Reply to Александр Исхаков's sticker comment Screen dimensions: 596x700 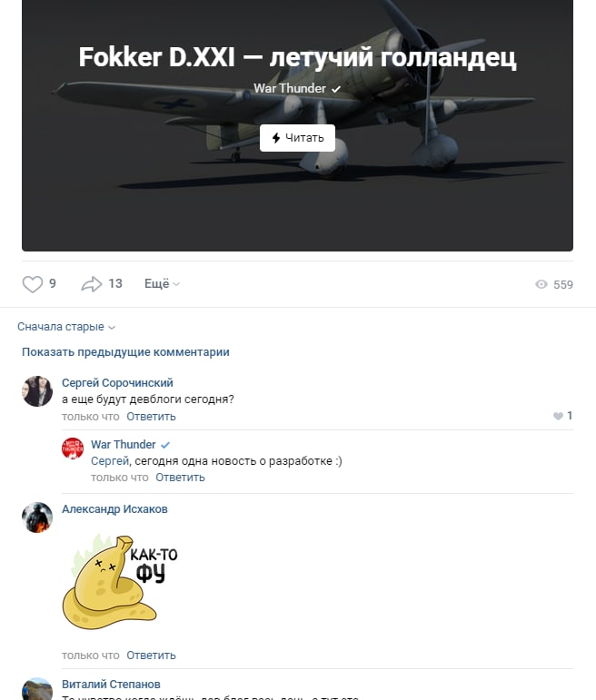click(x=151, y=656)
